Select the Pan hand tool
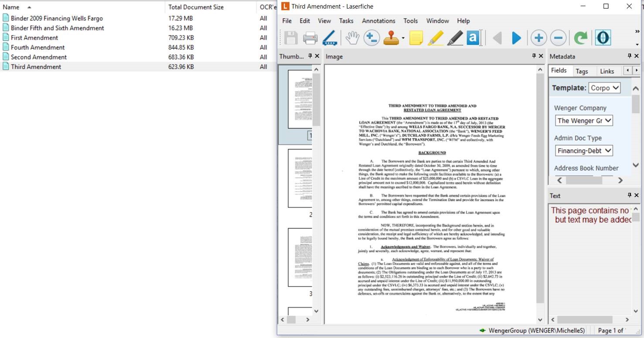The width and height of the screenshot is (644, 338). pyautogui.click(x=352, y=38)
